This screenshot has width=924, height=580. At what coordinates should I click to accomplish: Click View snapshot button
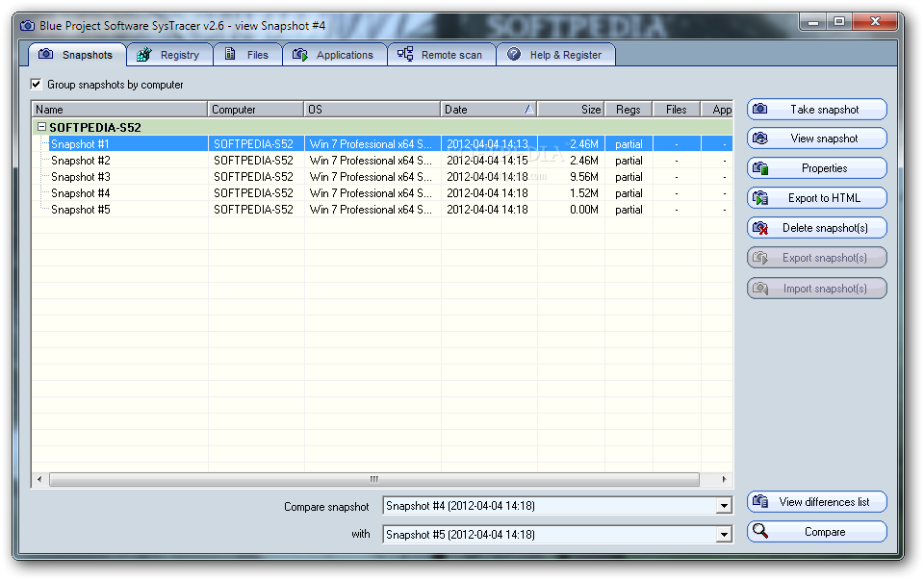coord(817,139)
